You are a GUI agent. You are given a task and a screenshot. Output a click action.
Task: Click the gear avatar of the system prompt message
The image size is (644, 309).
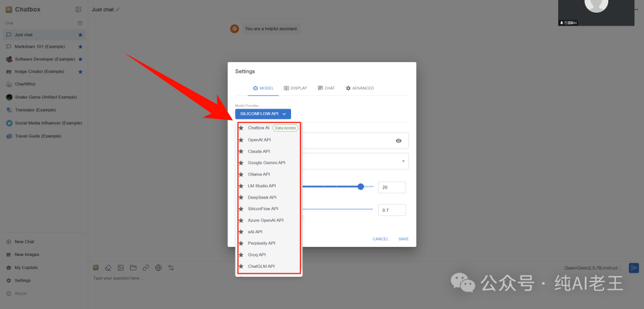point(234,29)
